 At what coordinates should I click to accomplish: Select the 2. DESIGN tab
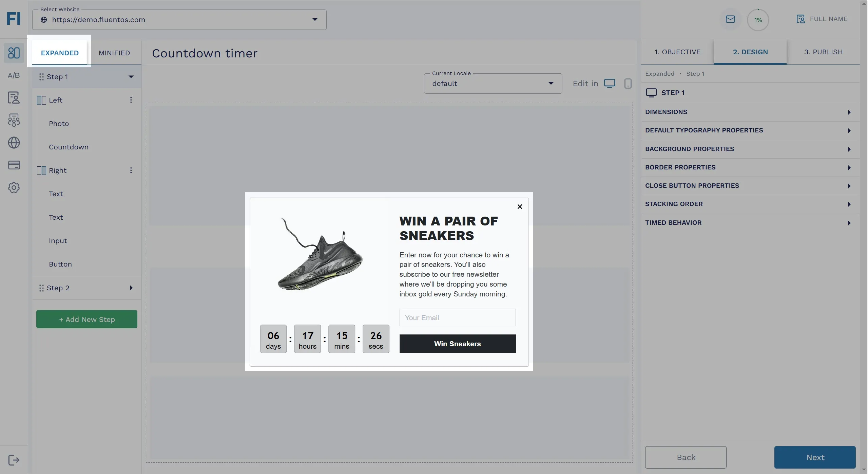click(x=750, y=52)
